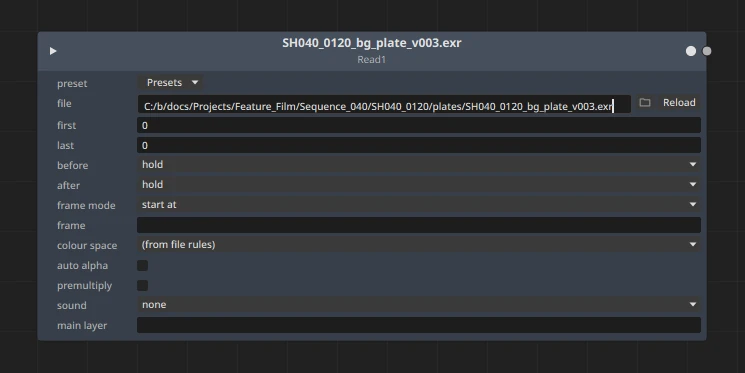This screenshot has height=373, width=745.
Task: Collapse the Read1 node using the triangle
Action: pos(53,51)
